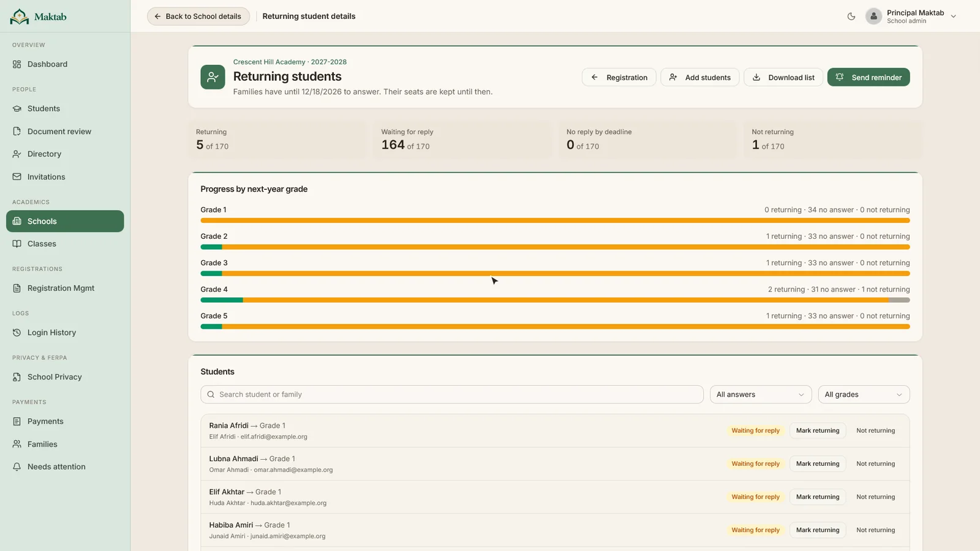
Task: Click the Needs attention bell icon
Action: 17,467
